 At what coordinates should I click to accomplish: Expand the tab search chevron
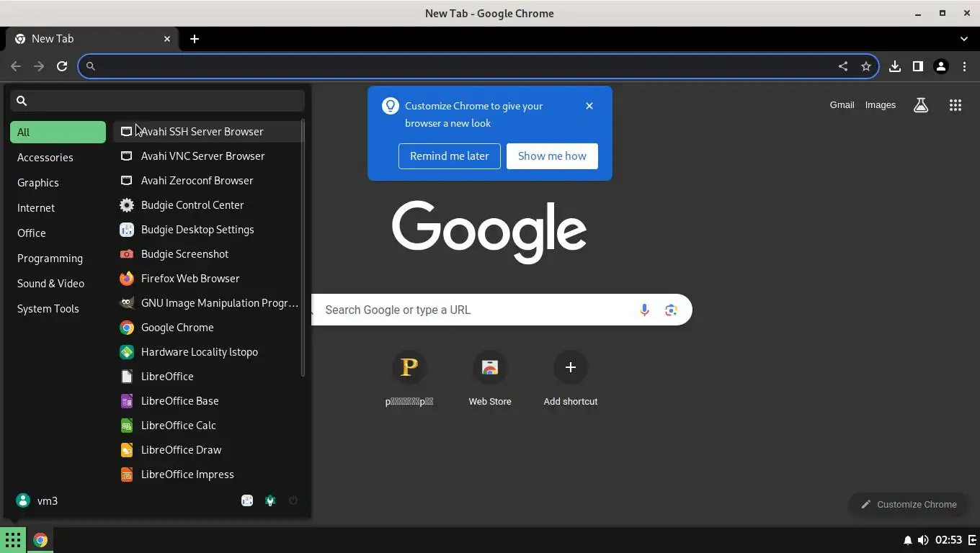pos(964,39)
